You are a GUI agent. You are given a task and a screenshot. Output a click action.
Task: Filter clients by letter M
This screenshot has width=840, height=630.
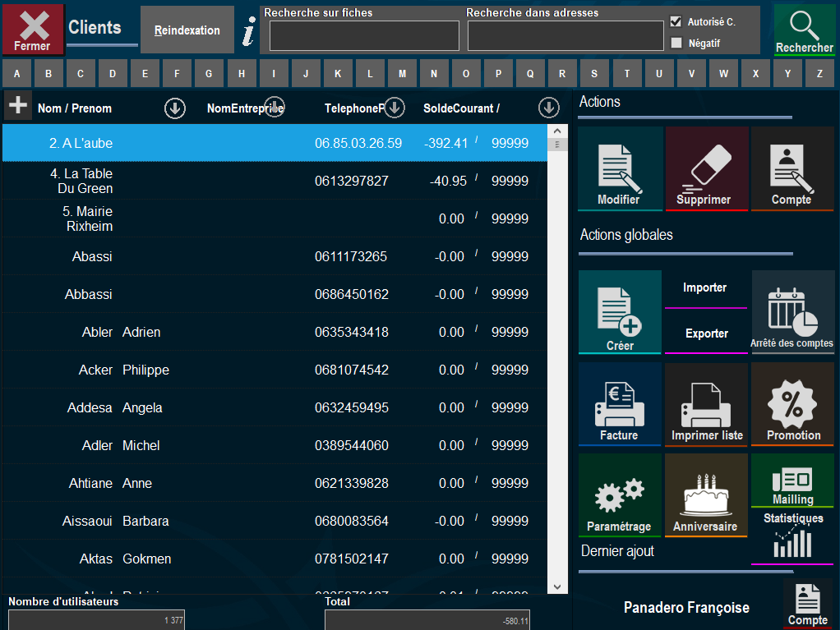pyautogui.click(x=402, y=73)
